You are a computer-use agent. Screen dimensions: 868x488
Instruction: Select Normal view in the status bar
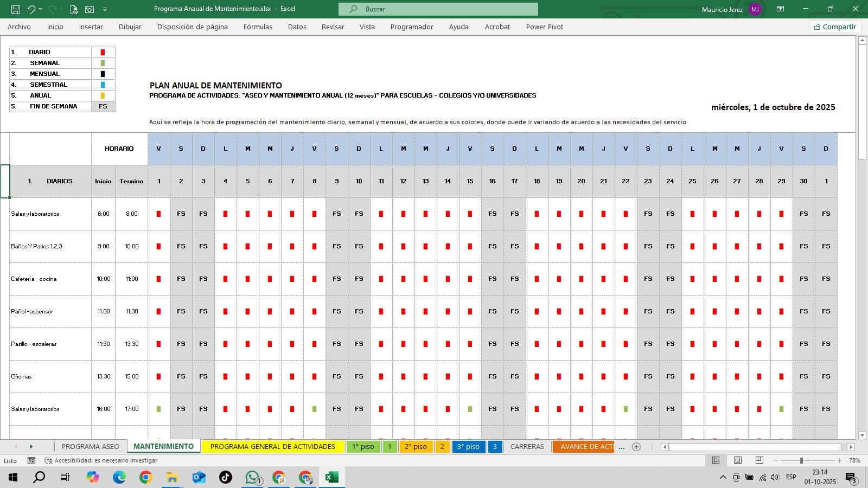point(716,460)
